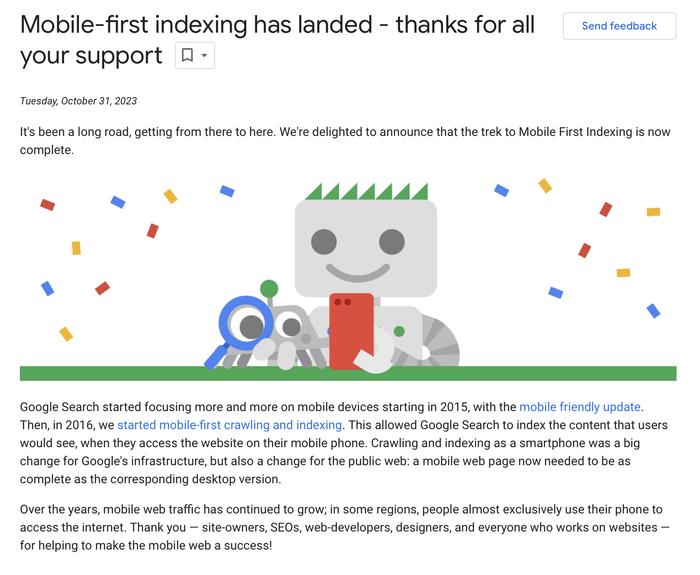Image resolution: width=700 pixels, height=575 pixels.
Task: Click the Googlebot robot's smiling mouth
Action: (x=358, y=272)
